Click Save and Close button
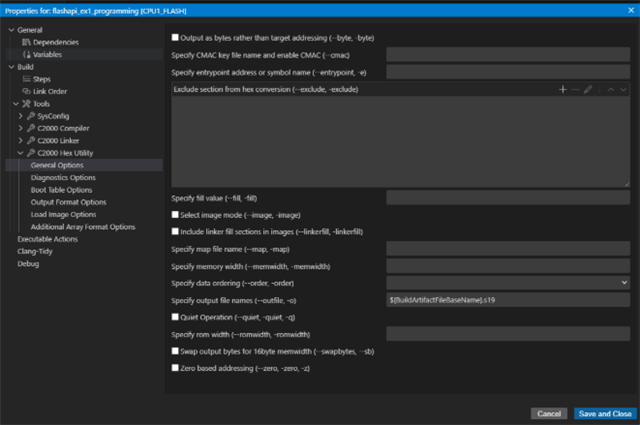The image size is (640, 425). pos(603,413)
